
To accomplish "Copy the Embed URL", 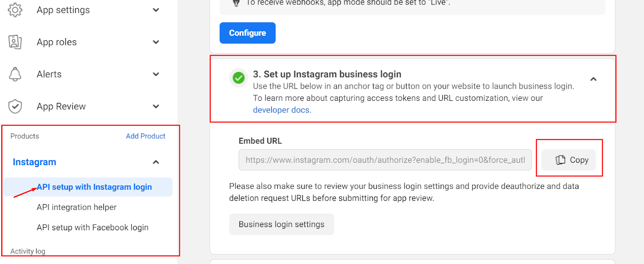I will tap(568, 160).
